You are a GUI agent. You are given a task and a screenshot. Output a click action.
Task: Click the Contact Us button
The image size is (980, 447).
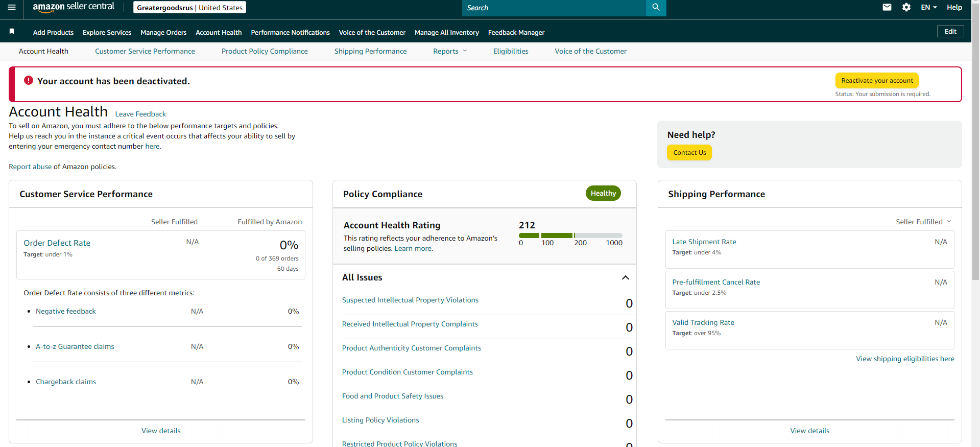tap(689, 152)
